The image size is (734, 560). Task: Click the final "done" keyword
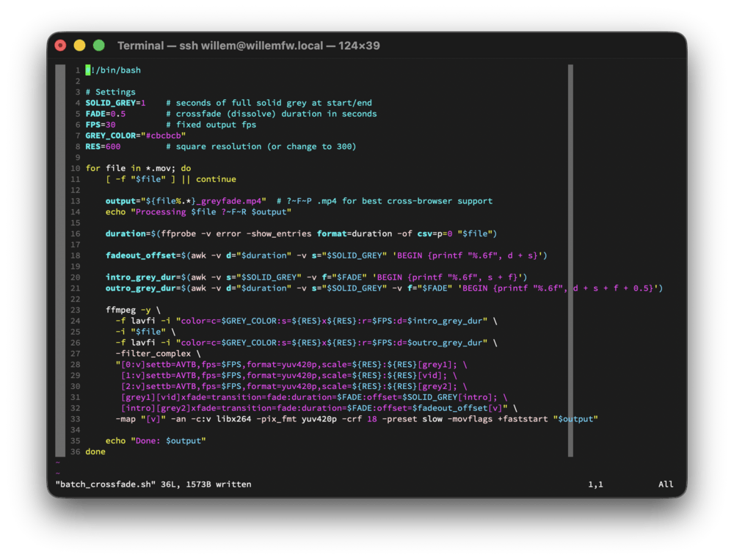[94, 451]
